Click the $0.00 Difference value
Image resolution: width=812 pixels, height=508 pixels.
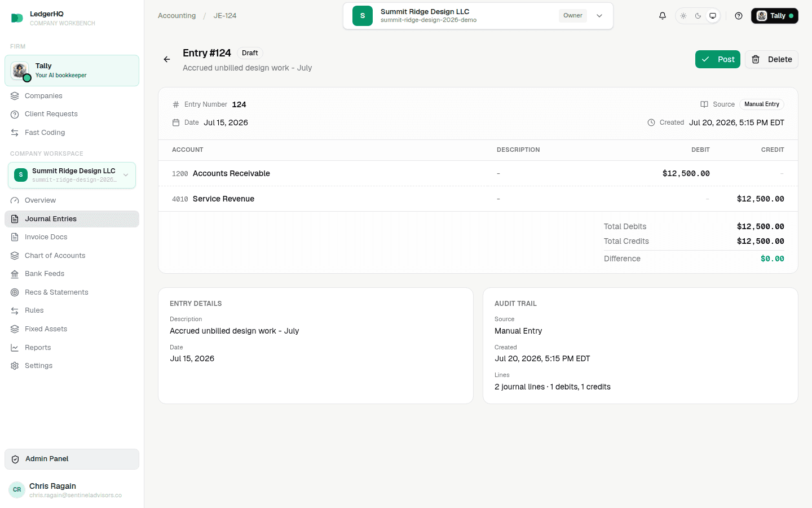pos(772,259)
